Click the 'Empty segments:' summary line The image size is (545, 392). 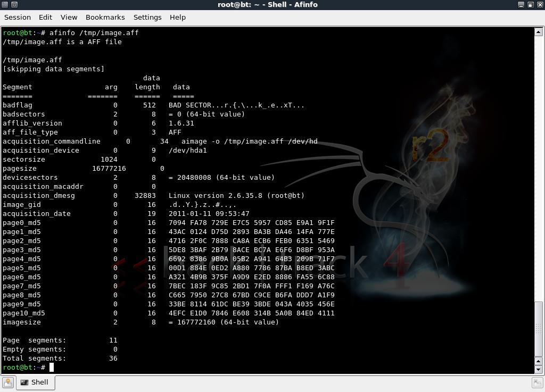[x=60, y=349]
